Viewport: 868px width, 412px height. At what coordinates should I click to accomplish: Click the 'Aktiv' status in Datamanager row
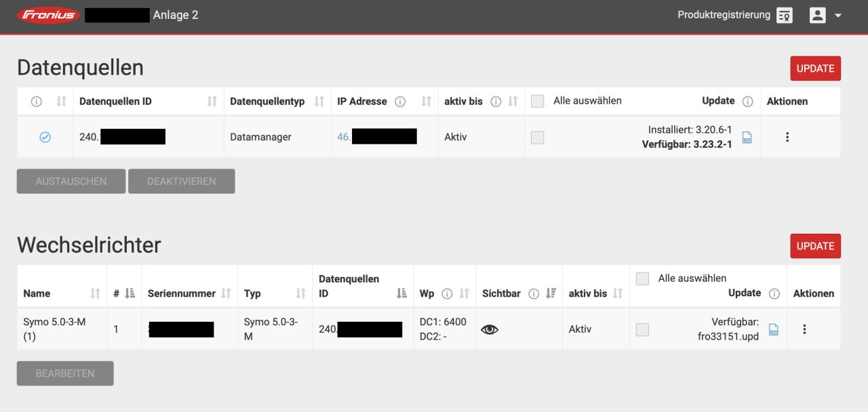pyautogui.click(x=455, y=137)
